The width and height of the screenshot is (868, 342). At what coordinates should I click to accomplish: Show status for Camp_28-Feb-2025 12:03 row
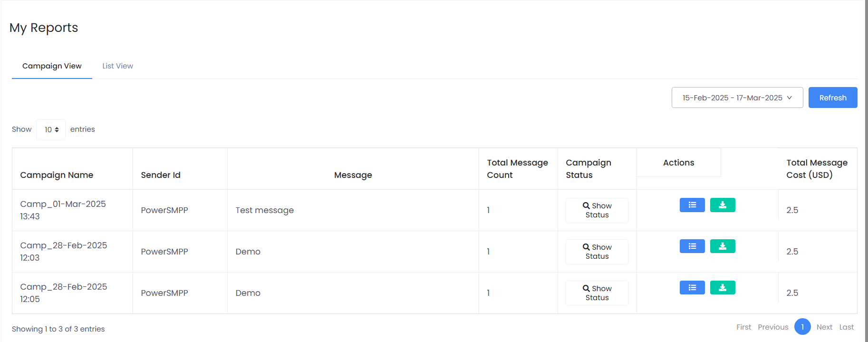[597, 252]
